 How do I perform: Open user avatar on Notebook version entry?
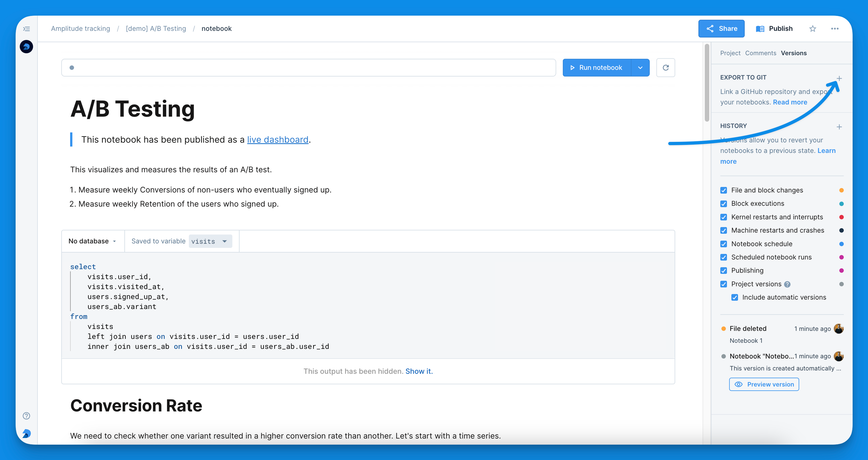(x=839, y=356)
